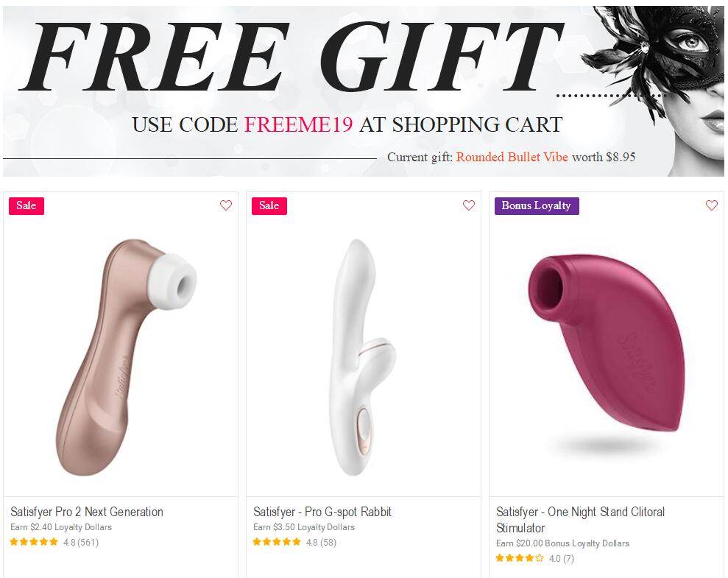Click the Rounded Bullet Vibe gift link
The height and width of the screenshot is (578, 728).
pyautogui.click(x=512, y=157)
